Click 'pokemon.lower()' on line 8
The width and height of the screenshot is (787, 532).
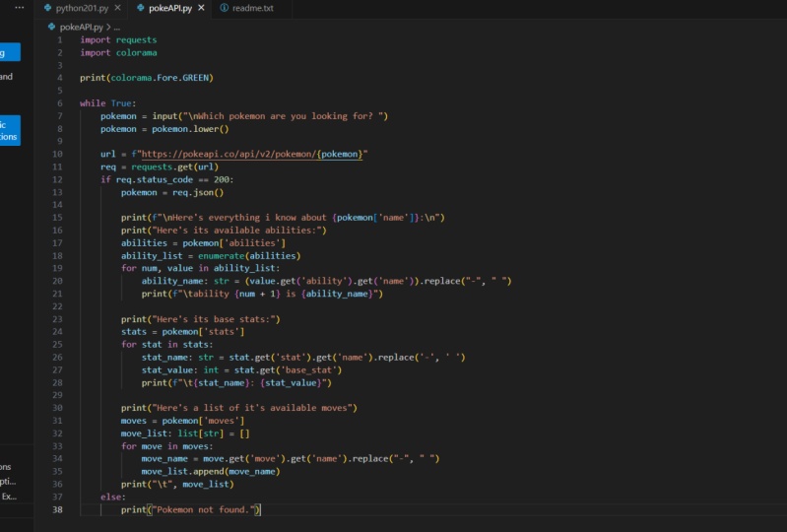pos(190,129)
